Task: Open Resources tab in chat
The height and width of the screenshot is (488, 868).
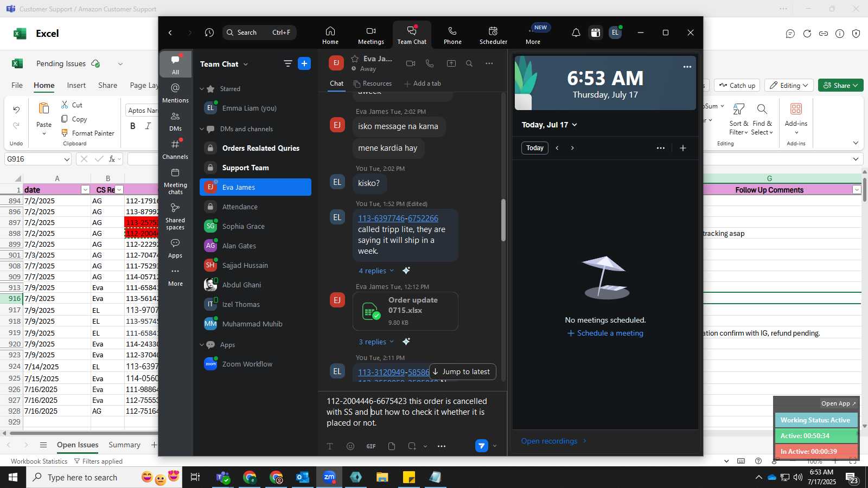Action: [372, 84]
